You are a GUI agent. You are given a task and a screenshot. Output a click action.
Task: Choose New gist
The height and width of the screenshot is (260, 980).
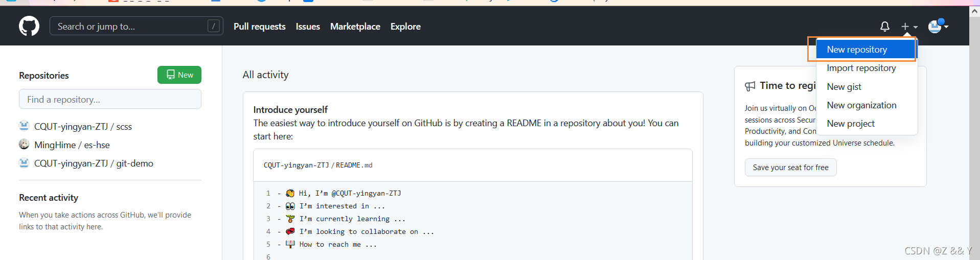pyautogui.click(x=844, y=87)
